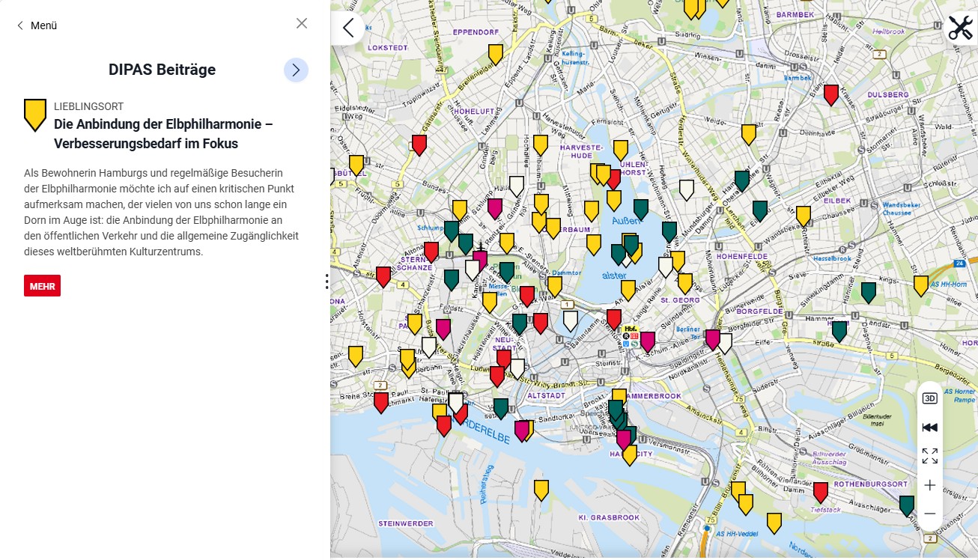Zoom out of the map
978x560 pixels.
(930, 514)
